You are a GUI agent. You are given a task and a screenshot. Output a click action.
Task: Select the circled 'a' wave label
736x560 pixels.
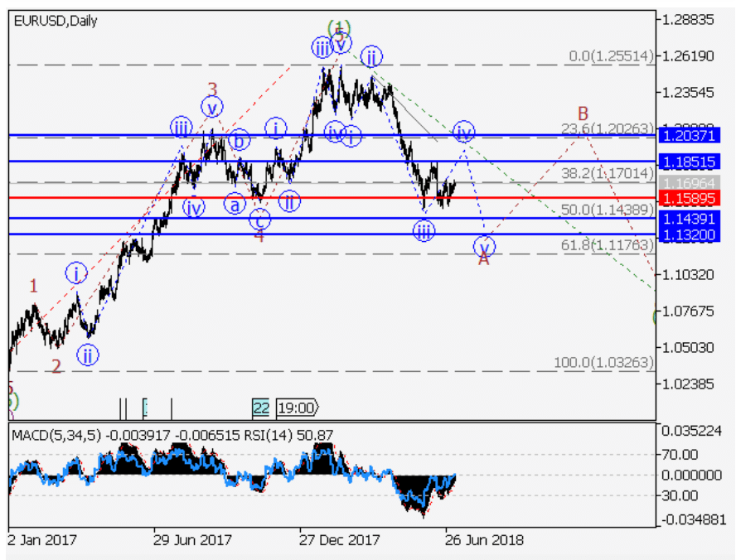click(235, 204)
